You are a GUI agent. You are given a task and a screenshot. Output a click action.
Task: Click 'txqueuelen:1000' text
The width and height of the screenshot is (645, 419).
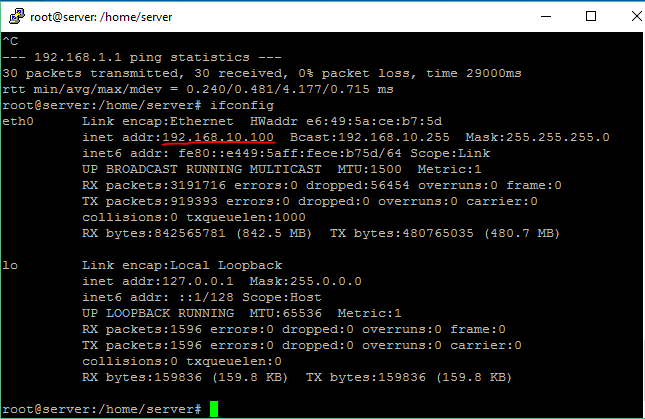tap(246, 218)
